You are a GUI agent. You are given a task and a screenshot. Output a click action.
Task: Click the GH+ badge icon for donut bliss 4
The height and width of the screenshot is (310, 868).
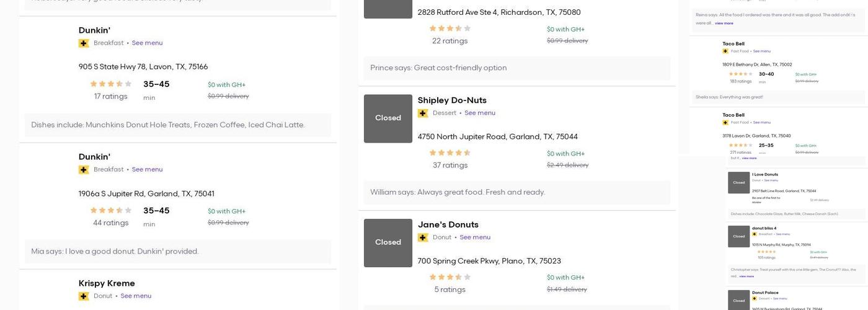tap(755, 234)
